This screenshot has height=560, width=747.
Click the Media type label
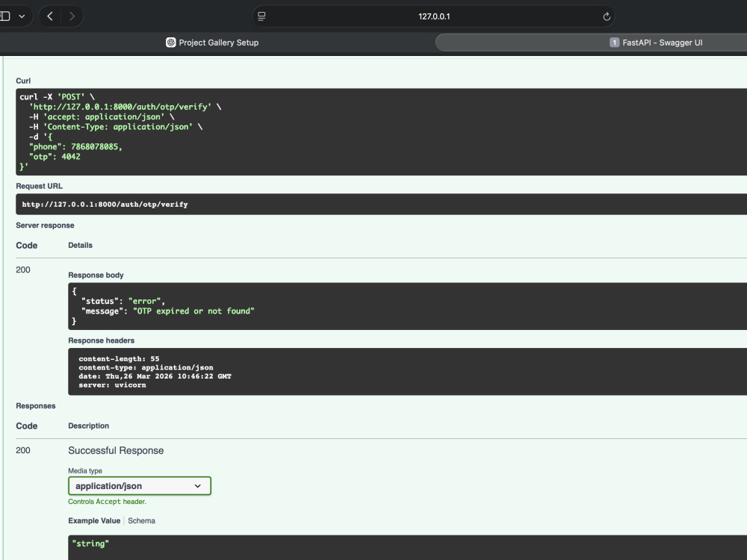coord(85,470)
